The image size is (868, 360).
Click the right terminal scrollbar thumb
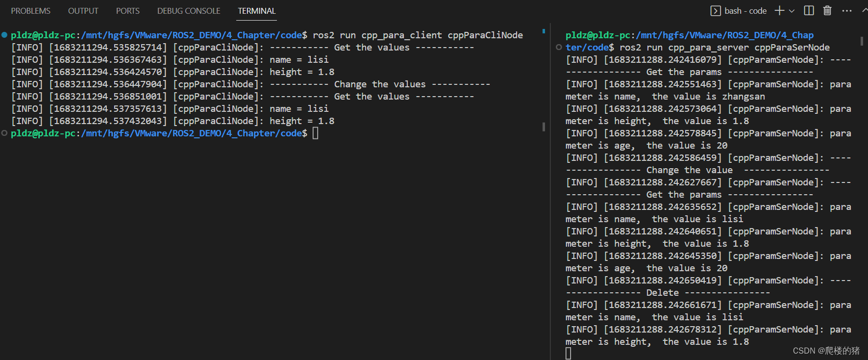point(862,41)
